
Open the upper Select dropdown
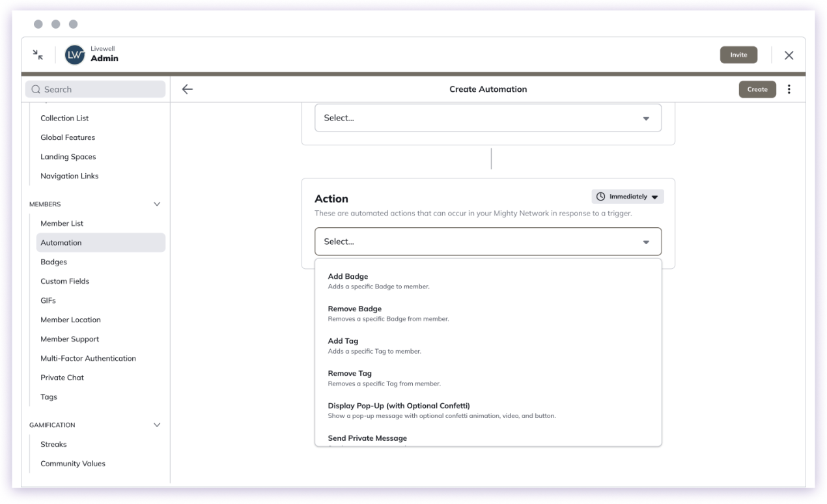[x=488, y=118]
